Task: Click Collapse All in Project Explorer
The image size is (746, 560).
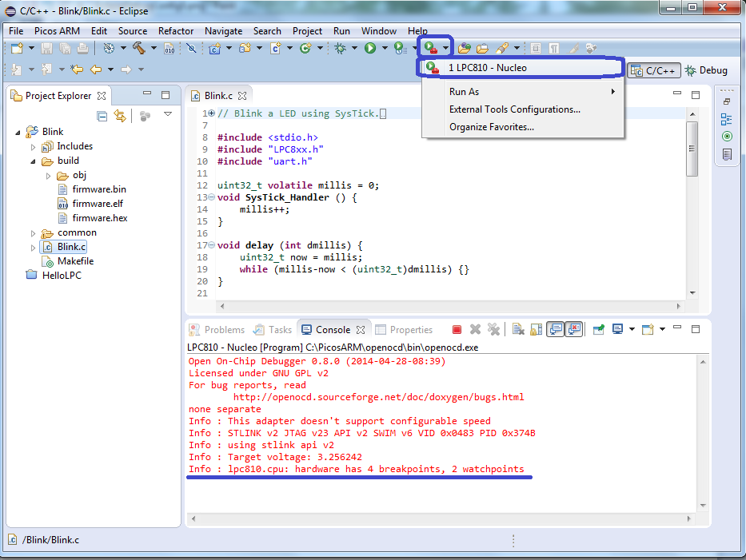Action: coord(102,116)
